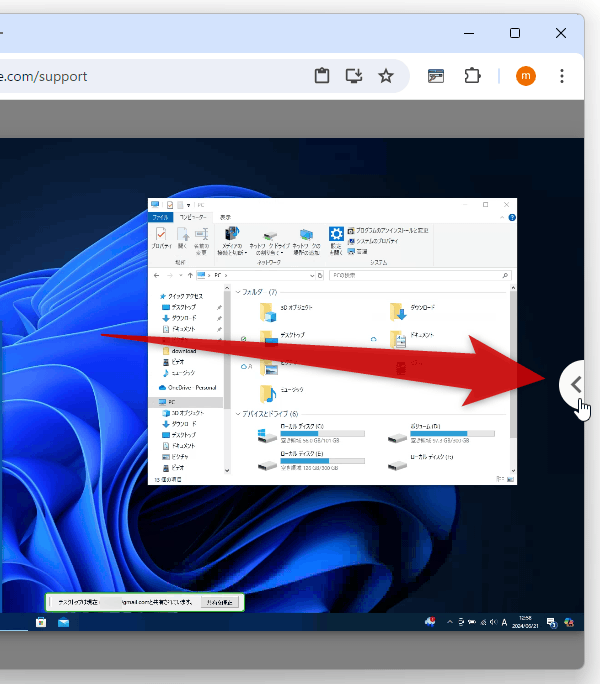Click ネットワークの場所の追加 ribbon icon

coord(306,242)
